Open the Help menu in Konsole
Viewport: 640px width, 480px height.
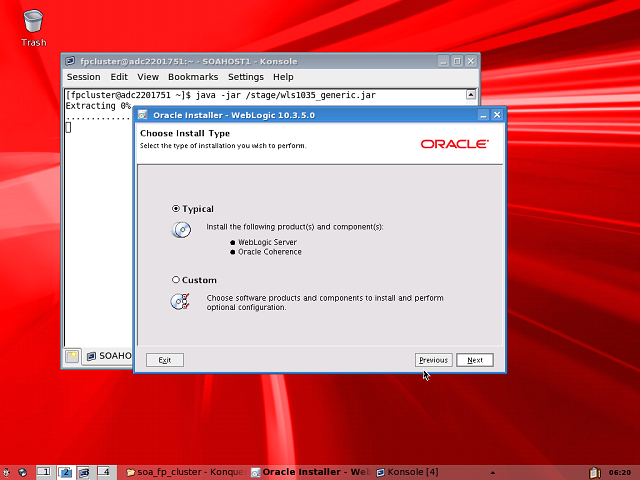pyautogui.click(x=283, y=77)
